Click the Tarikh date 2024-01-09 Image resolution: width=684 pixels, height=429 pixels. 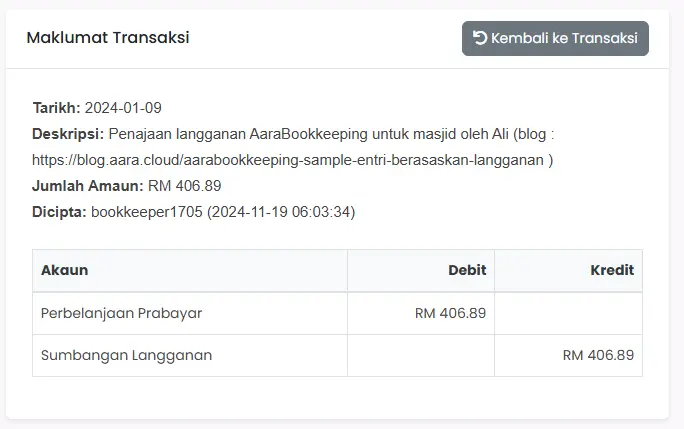tap(123, 108)
